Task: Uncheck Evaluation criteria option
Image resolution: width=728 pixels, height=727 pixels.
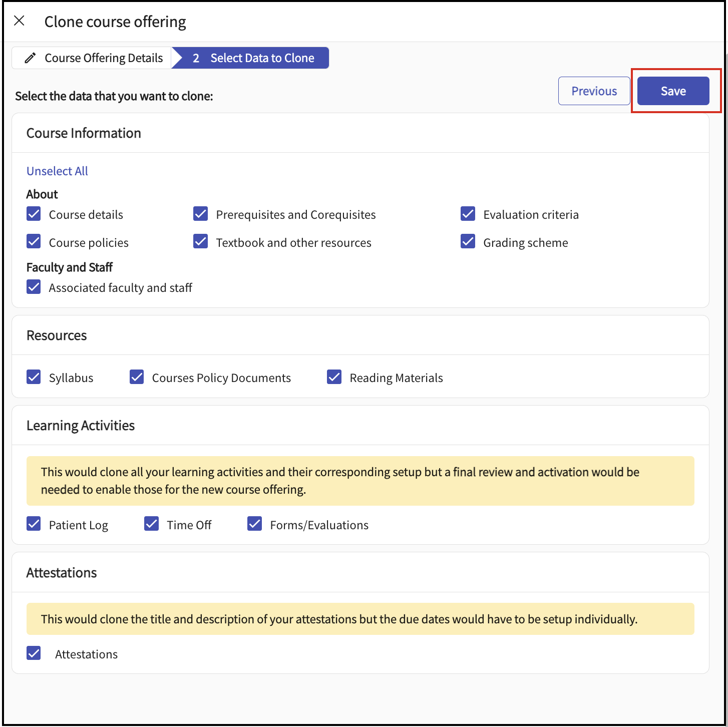Action: tap(468, 214)
